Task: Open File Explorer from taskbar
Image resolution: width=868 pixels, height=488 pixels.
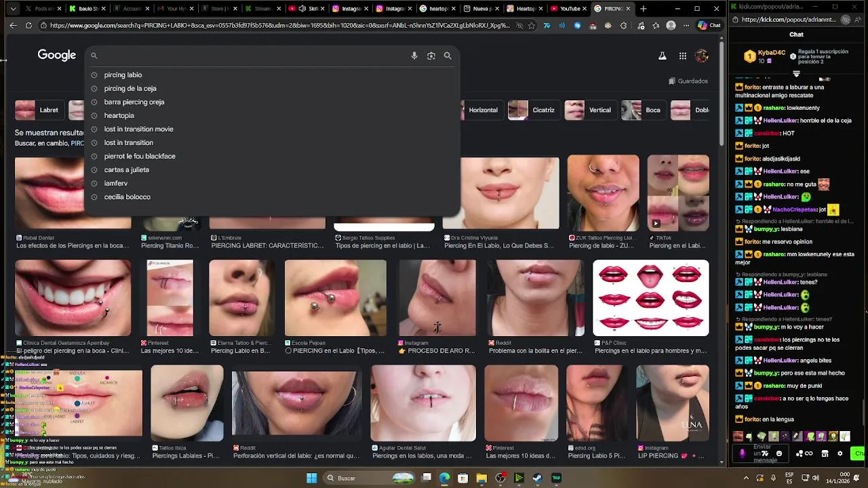Action: click(481, 478)
